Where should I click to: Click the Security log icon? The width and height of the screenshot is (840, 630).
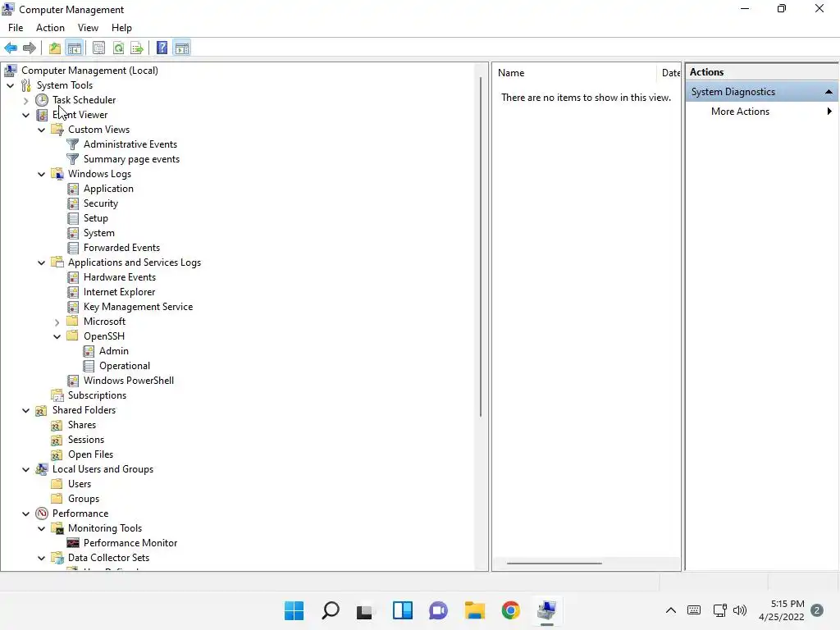tap(73, 203)
